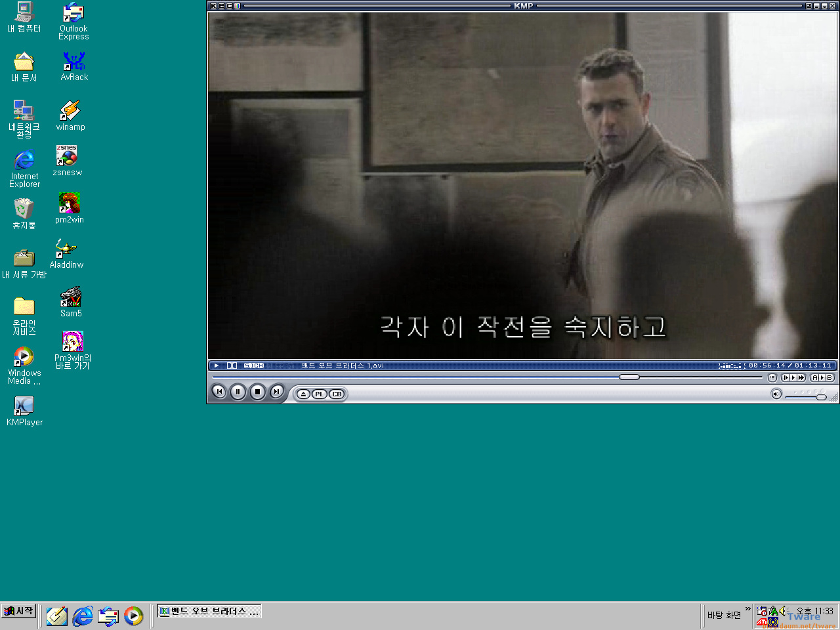Launch the zsnesw emulator shortcut

(x=67, y=161)
